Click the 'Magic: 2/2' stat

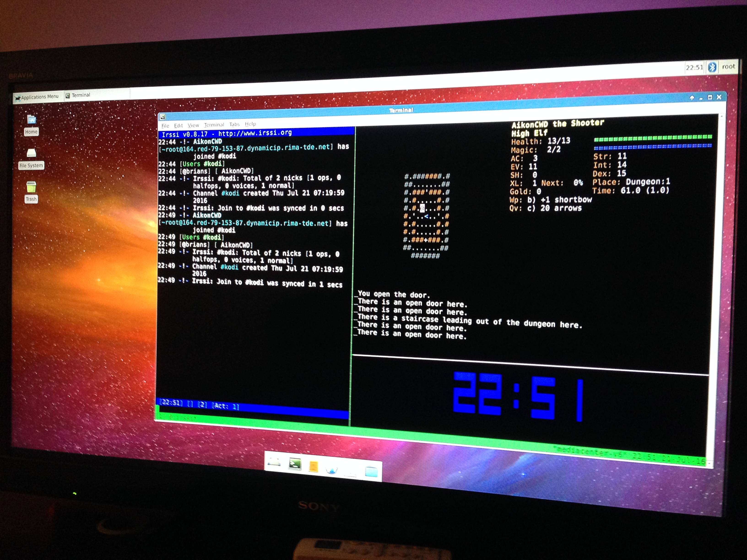coord(536,150)
